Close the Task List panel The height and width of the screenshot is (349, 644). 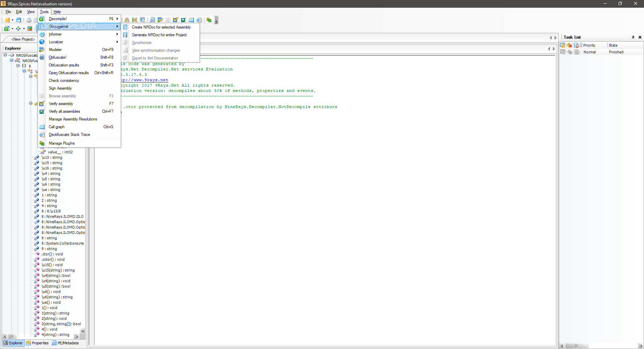(x=640, y=37)
